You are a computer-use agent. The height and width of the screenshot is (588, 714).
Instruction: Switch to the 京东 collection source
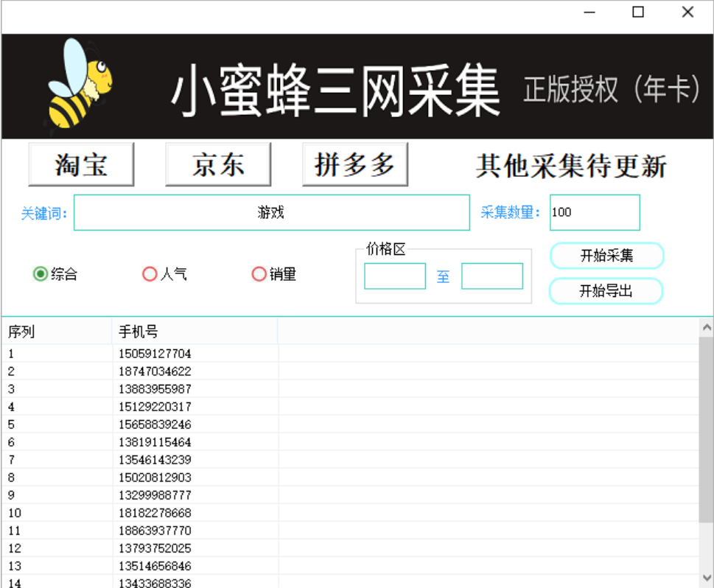coord(217,164)
